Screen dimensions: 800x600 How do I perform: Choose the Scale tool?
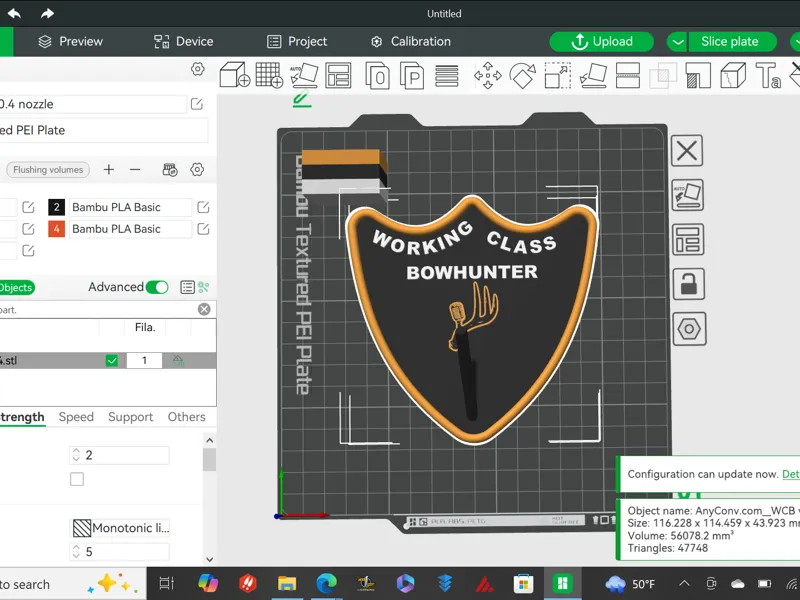[558, 76]
